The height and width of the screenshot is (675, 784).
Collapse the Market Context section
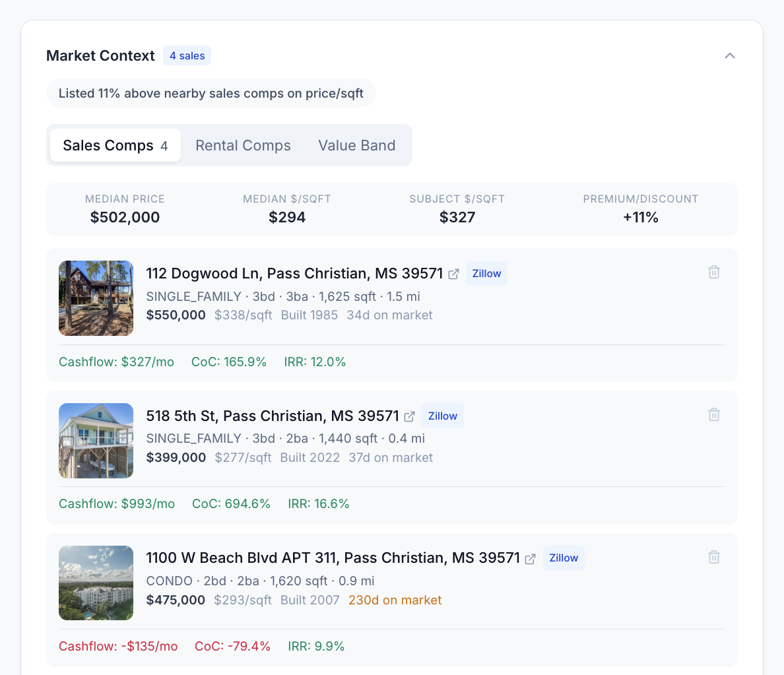point(730,56)
